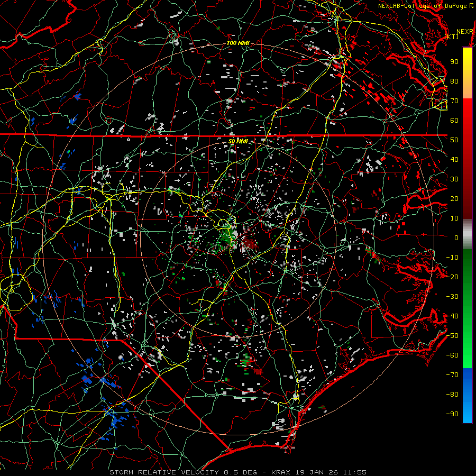Click the '90' scale label on color bar
The image size is (476, 476).
coord(454,62)
